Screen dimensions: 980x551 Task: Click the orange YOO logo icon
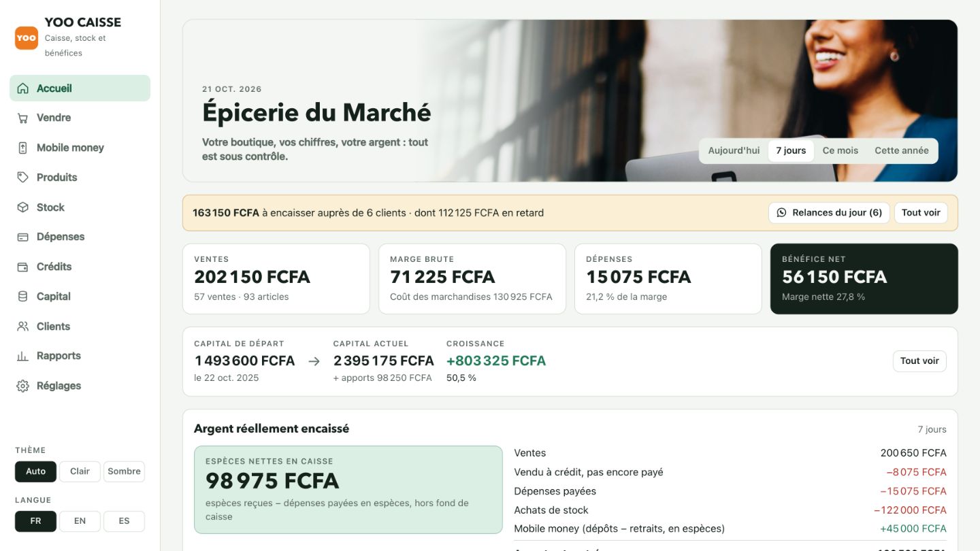point(27,38)
